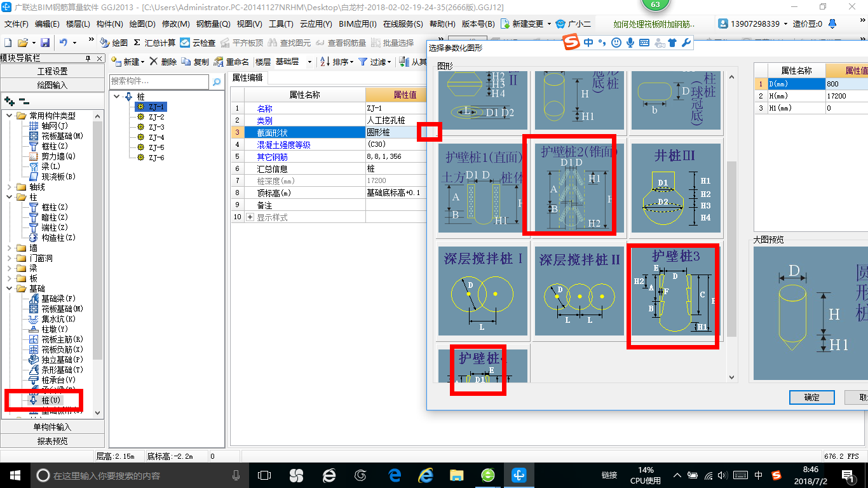This screenshot has width=868, height=488.
Task: Click the D(mm) value 800 cell
Action: pyautogui.click(x=846, y=84)
